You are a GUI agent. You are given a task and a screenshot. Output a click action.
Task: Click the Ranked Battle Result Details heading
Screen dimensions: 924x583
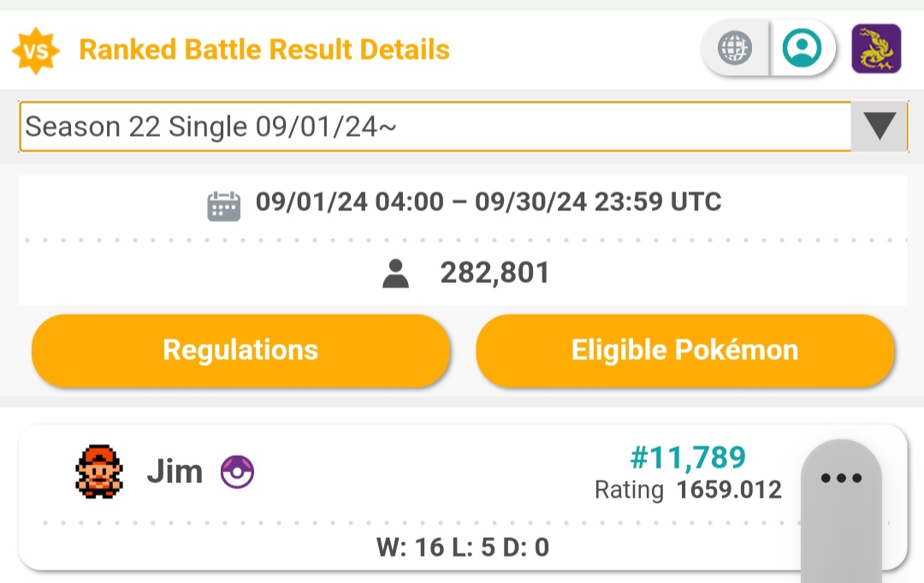(x=264, y=50)
